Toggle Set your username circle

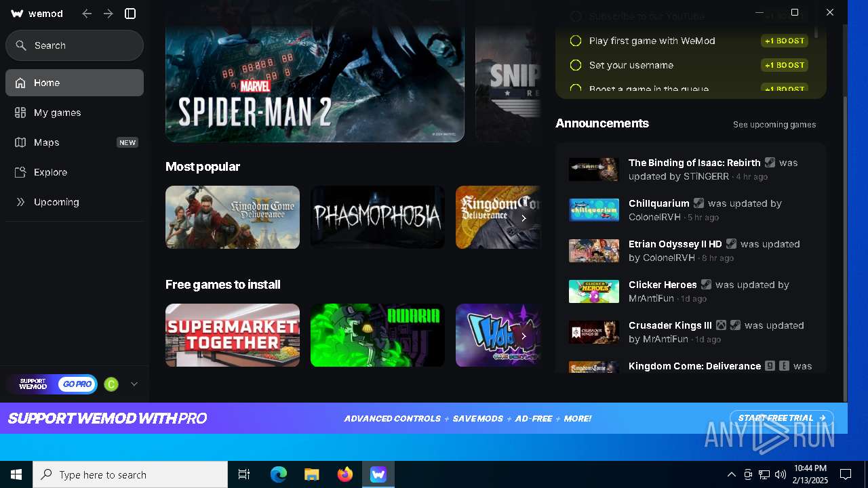[576, 65]
